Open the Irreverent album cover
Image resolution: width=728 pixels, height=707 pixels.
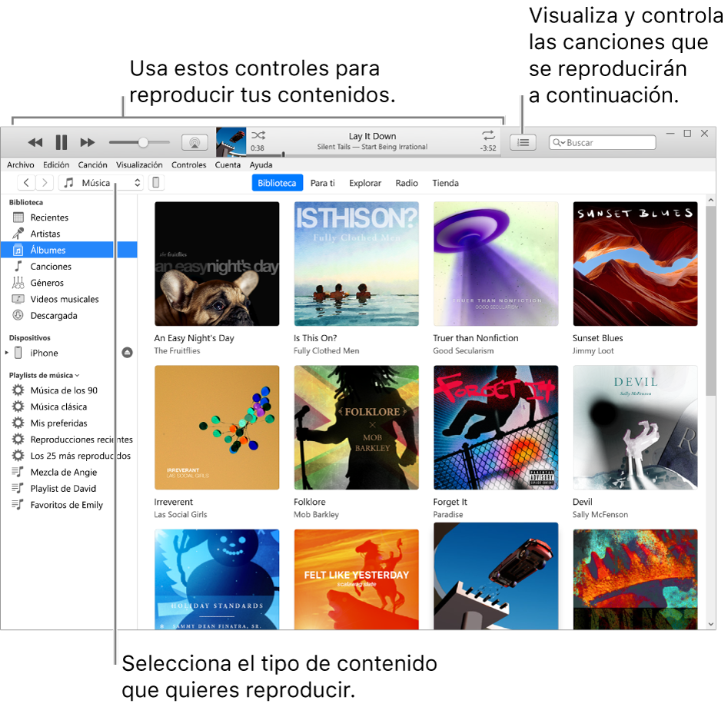217,427
